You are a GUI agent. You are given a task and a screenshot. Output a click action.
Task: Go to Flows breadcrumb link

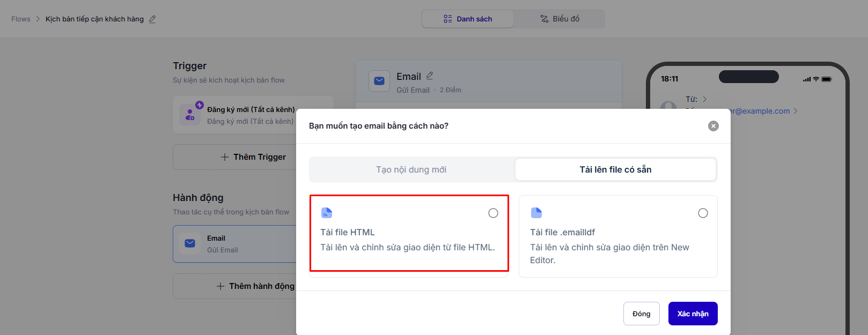(21, 19)
